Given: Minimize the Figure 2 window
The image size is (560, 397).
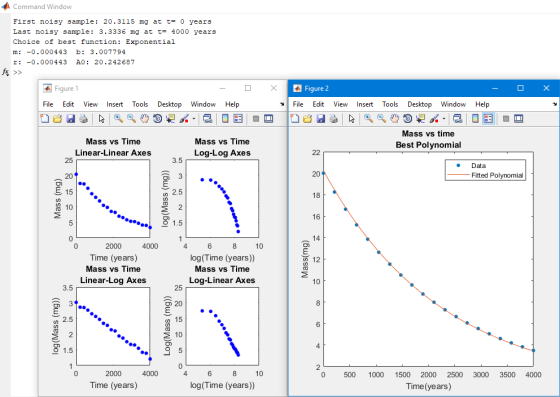Looking at the screenshot, I should click(495, 88).
